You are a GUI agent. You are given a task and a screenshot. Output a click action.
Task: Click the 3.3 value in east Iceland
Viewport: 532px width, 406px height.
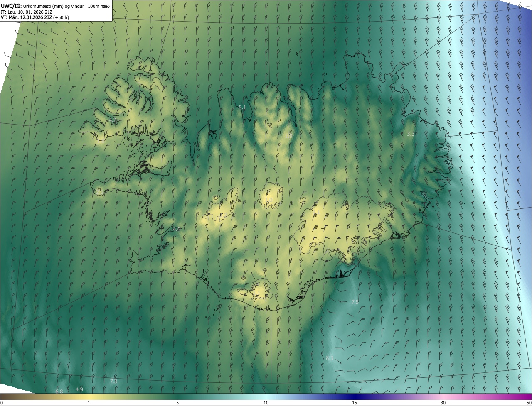[411, 134]
